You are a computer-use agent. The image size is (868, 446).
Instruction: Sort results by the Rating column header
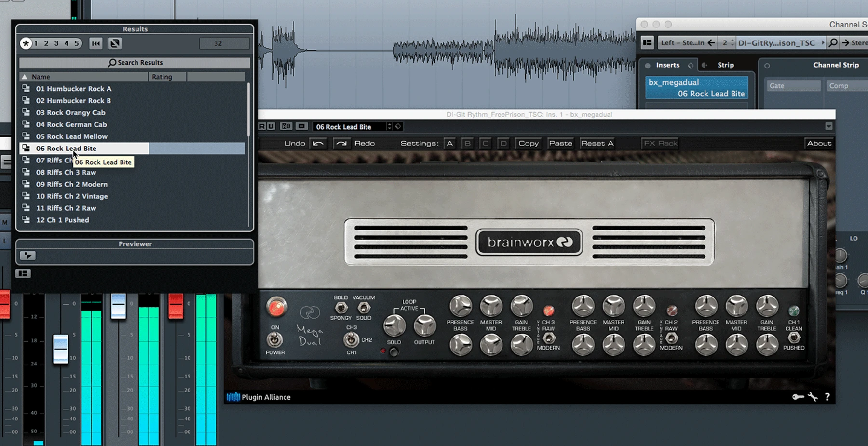167,77
